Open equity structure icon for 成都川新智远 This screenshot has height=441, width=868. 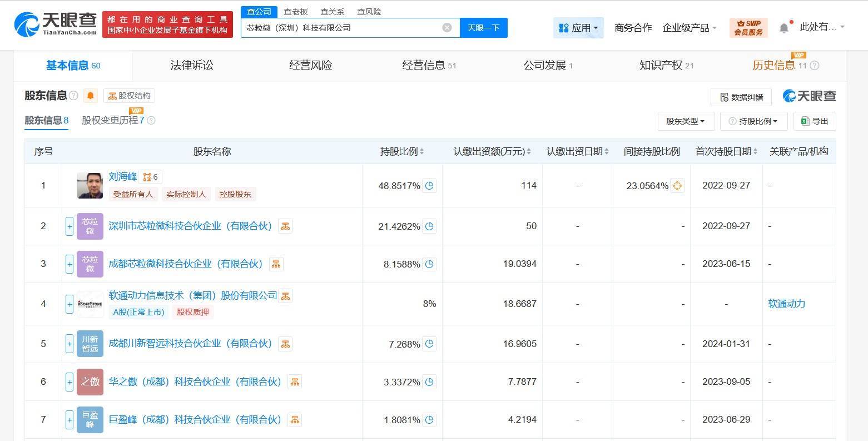285,344
